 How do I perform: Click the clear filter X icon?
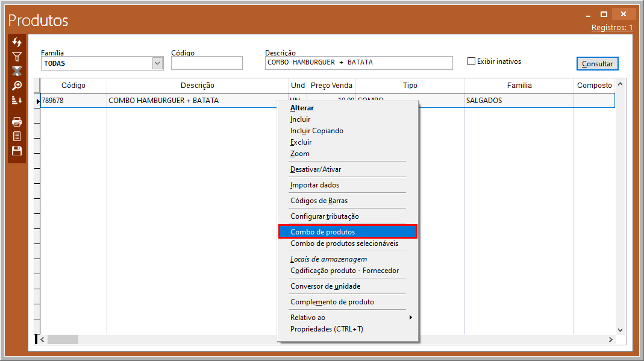[x=17, y=71]
